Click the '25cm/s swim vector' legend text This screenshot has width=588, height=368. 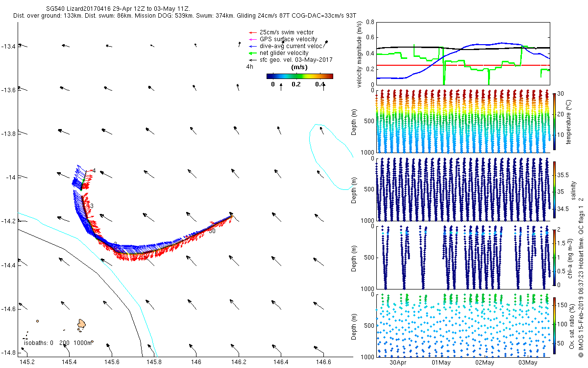tap(287, 32)
